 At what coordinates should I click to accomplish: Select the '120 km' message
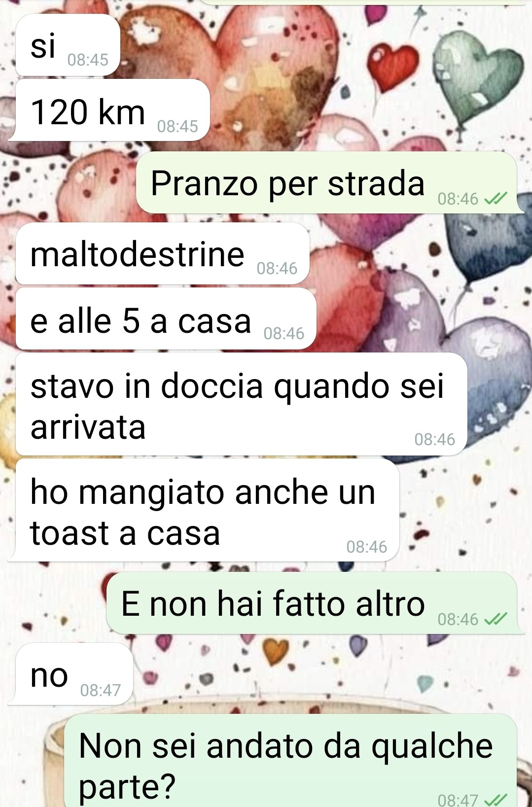tap(109, 110)
